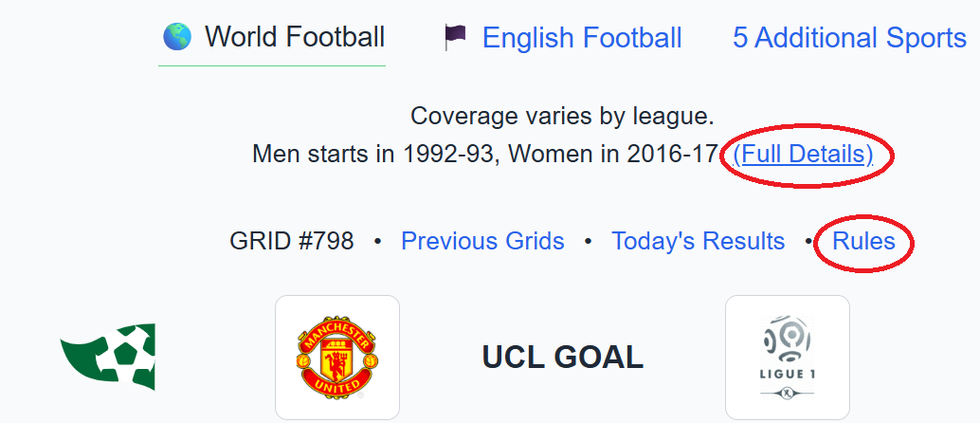
Task: Click the "Coverage varies by league." text
Action: (562, 117)
